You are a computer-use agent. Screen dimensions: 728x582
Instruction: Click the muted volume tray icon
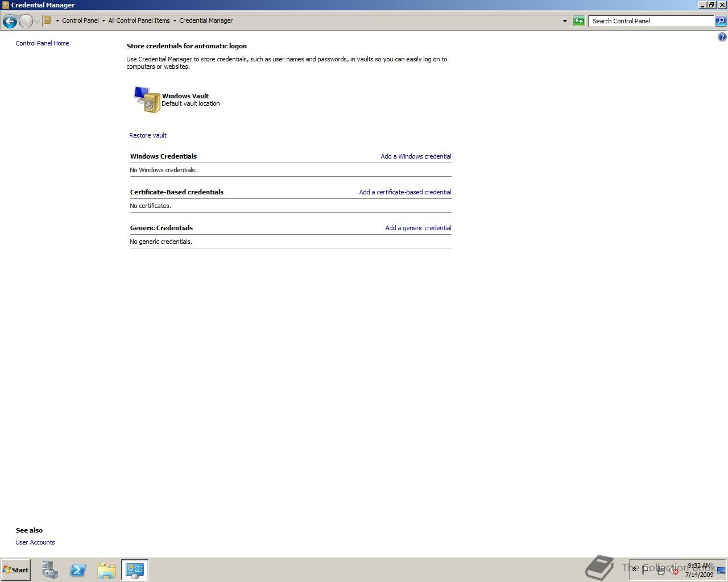tap(673, 570)
